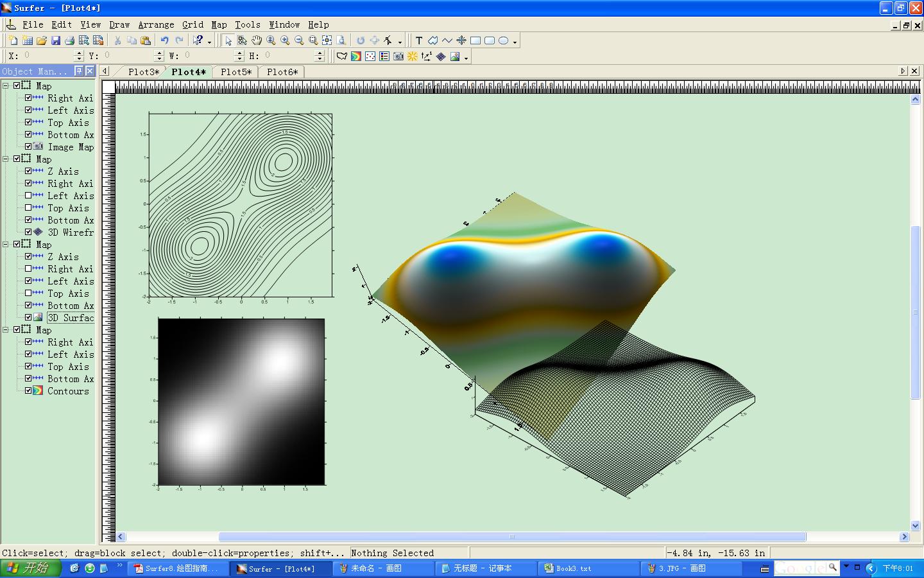Uncheck the Image Map layer checkbox
This screenshot has height=578, width=924.
(x=28, y=146)
